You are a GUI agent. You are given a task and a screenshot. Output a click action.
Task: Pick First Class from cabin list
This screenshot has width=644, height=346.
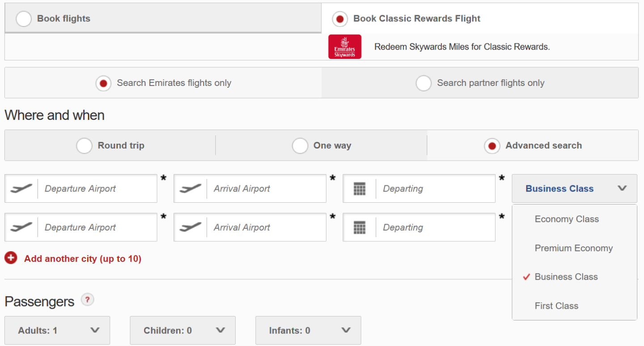click(x=556, y=306)
